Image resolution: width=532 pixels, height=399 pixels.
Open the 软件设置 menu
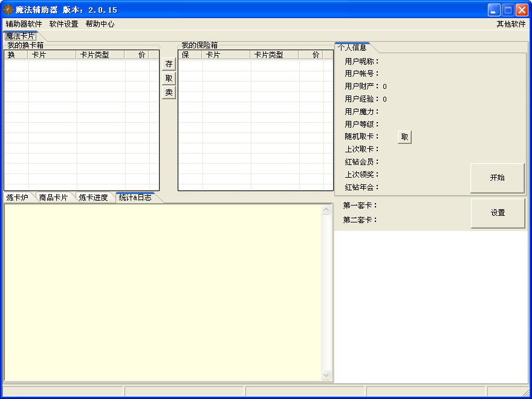tap(63, 24)
